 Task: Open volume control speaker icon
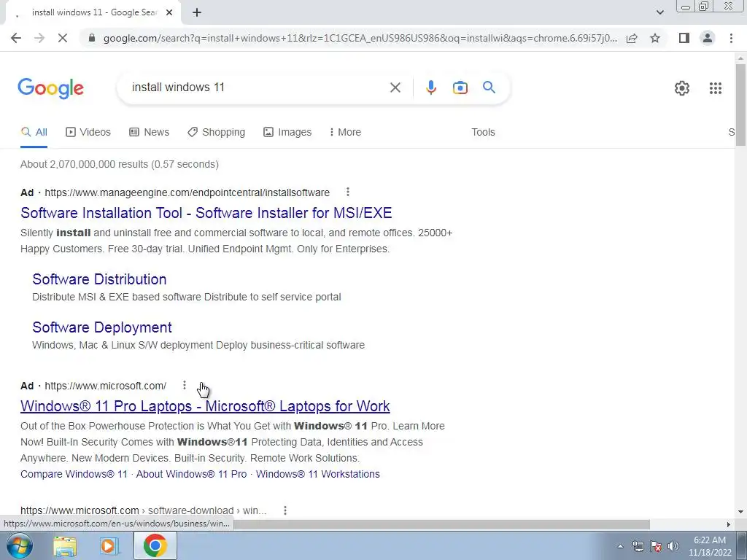[673, 546]
